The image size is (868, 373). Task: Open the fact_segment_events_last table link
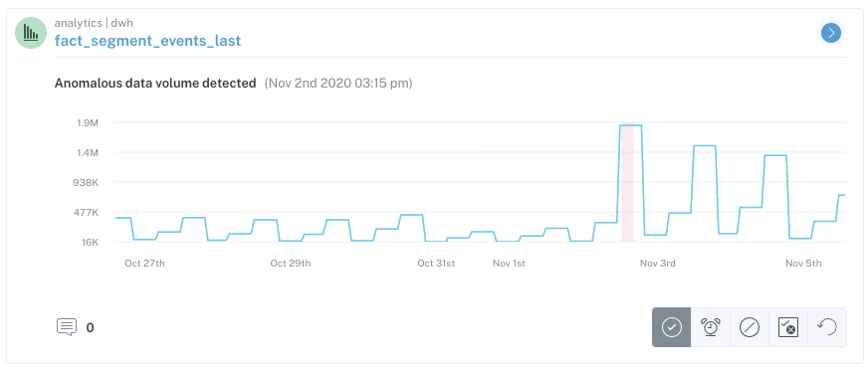coord(147,41)
